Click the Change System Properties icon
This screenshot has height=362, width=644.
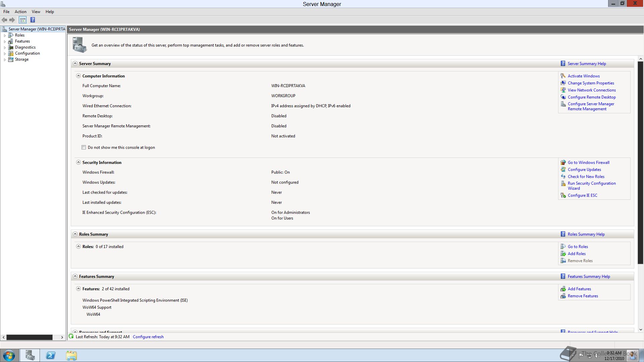[x=563, y=83]
